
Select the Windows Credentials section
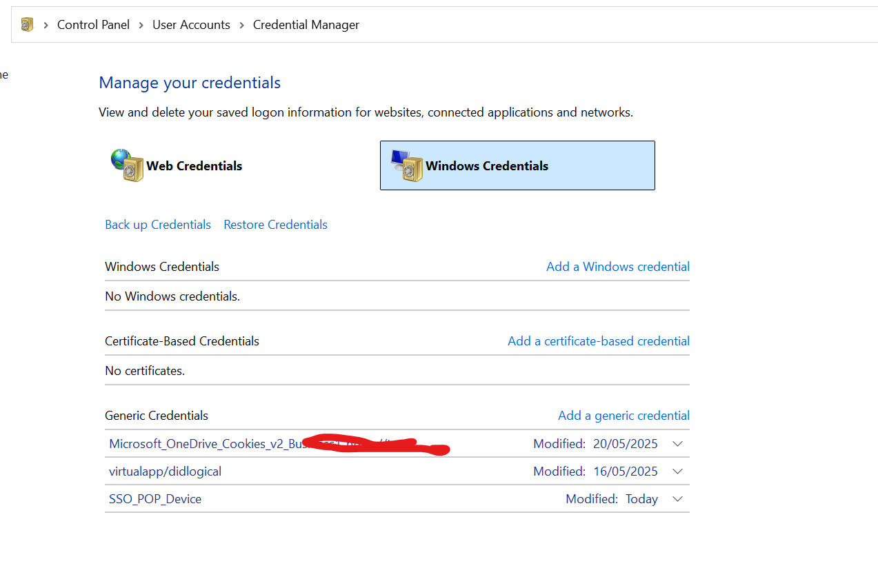[x=517, y=165]
